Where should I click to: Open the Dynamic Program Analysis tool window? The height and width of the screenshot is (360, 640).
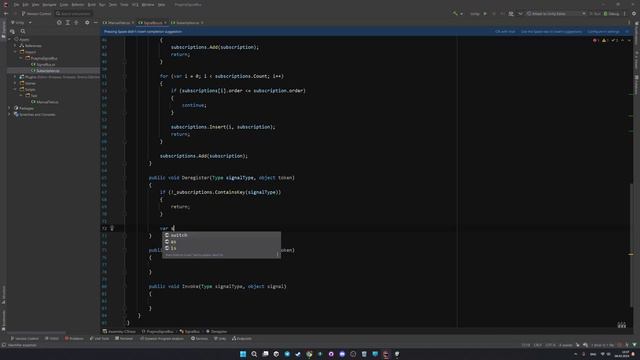tap(162, 338)
